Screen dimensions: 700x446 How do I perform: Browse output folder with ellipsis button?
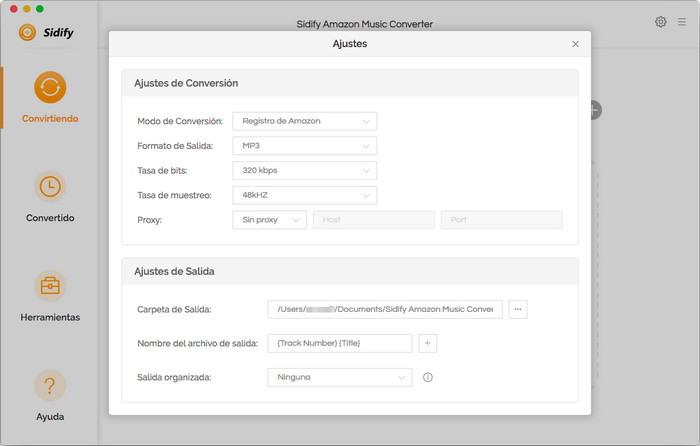(x=518, y=309)
